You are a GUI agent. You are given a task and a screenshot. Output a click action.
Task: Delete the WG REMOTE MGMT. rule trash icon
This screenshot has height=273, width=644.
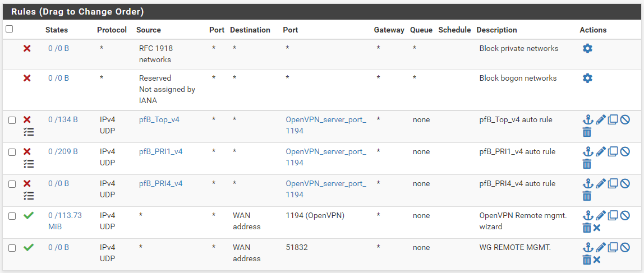[587, 260]
